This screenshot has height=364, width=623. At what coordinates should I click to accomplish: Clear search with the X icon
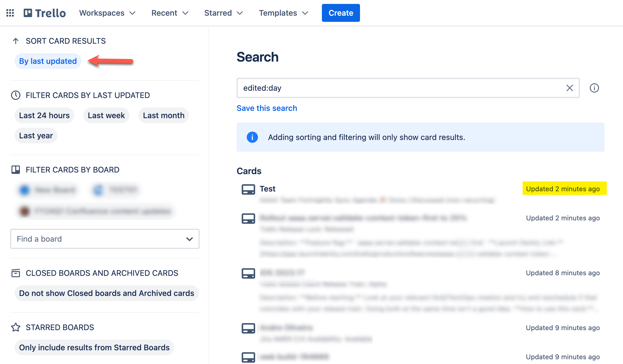click(x=569, y=88)
